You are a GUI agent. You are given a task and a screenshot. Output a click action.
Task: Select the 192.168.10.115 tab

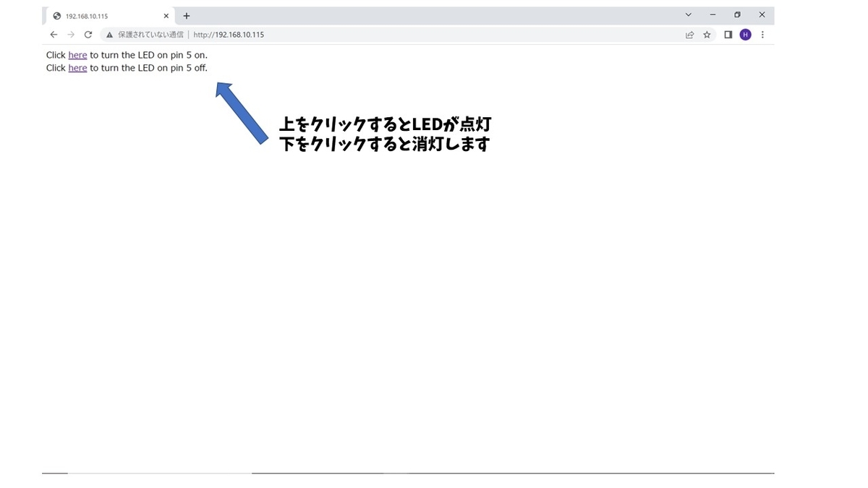(94, 15)
